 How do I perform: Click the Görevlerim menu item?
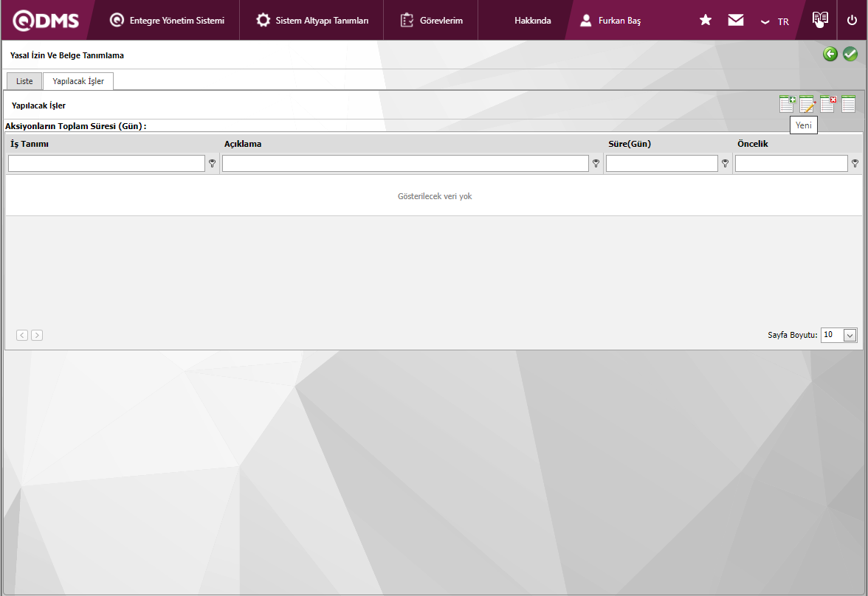(x=432, y=21)
